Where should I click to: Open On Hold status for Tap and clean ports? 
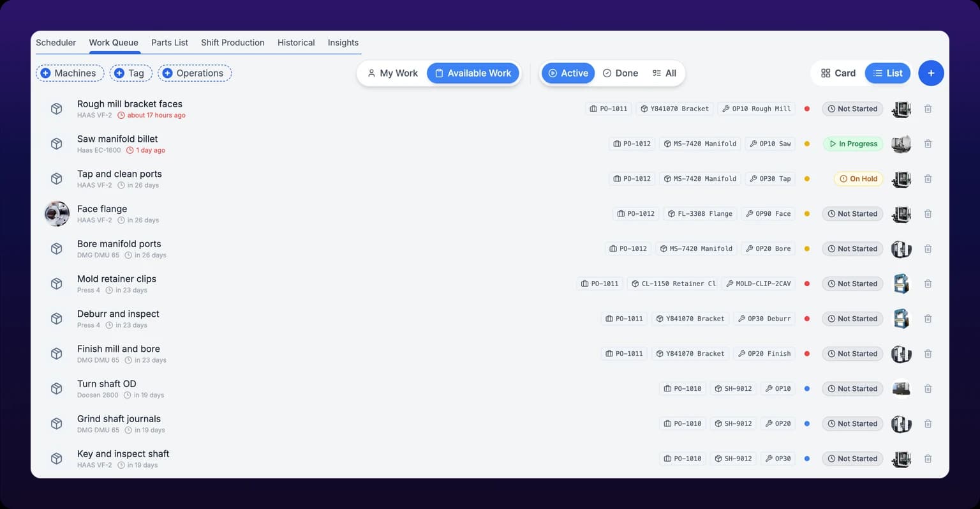pyautogui.click(x=858, y=179)
